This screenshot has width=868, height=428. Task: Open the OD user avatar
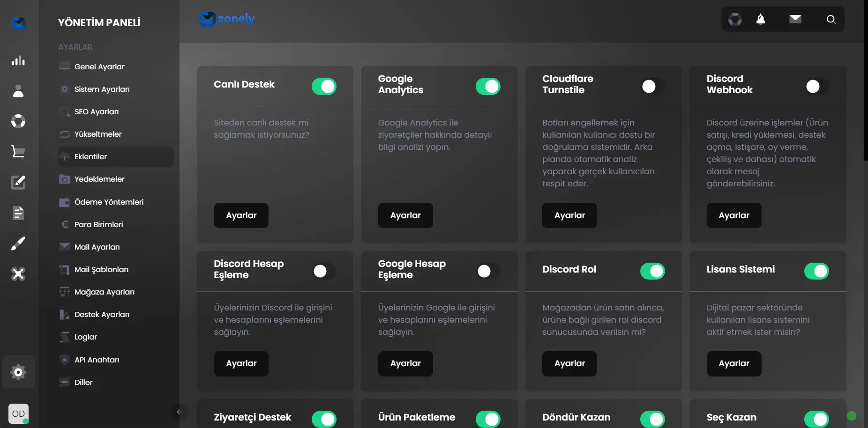click(18, 414)
